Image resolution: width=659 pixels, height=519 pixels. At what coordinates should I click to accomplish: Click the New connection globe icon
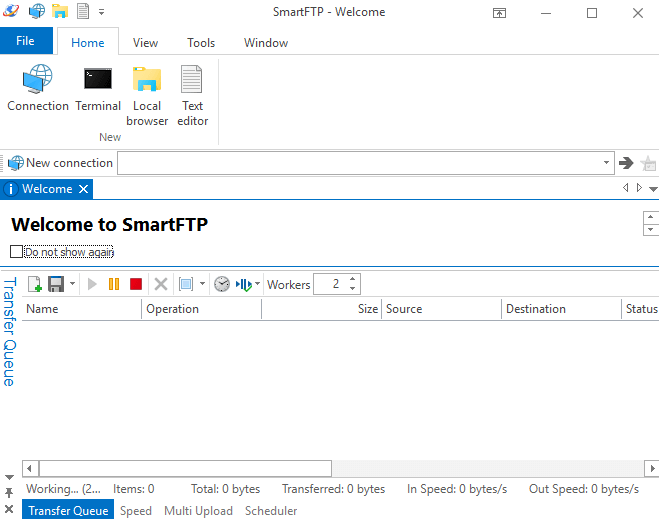coord(16,163)
